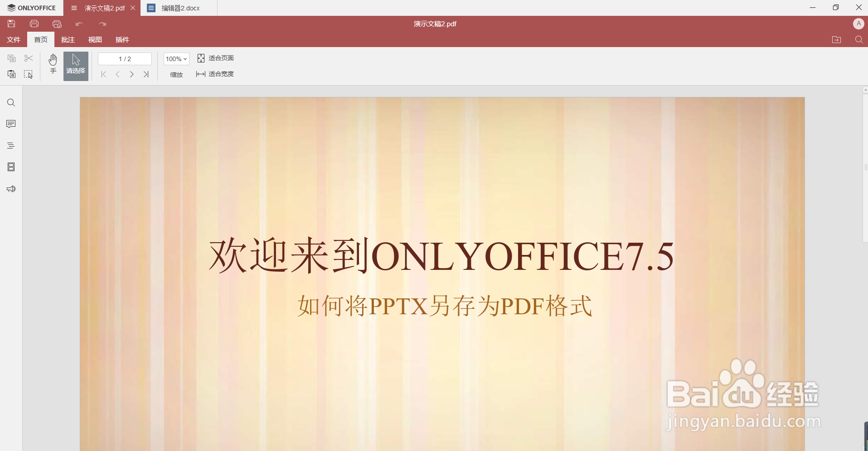Switch to the Plugins (插件) tab
Image resolution: width=868 pixels, height=451 pixels.
pos(122,40)
